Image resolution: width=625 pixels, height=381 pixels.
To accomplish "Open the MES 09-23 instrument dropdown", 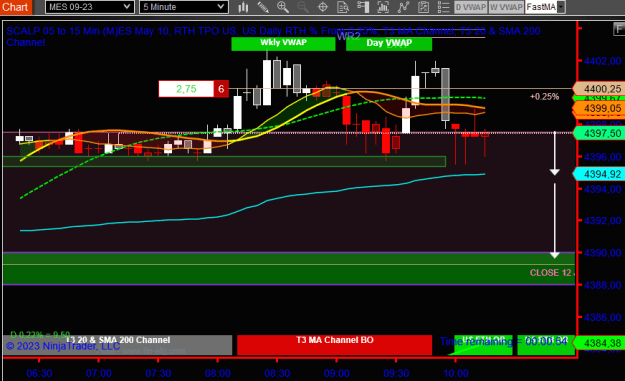I will [x=89, y=7].
